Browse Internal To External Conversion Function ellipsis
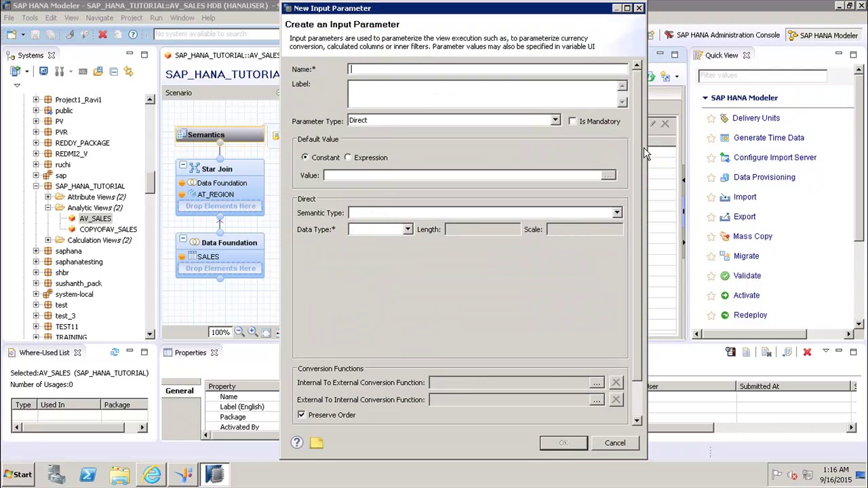868x488 pixels. [596, 382]
